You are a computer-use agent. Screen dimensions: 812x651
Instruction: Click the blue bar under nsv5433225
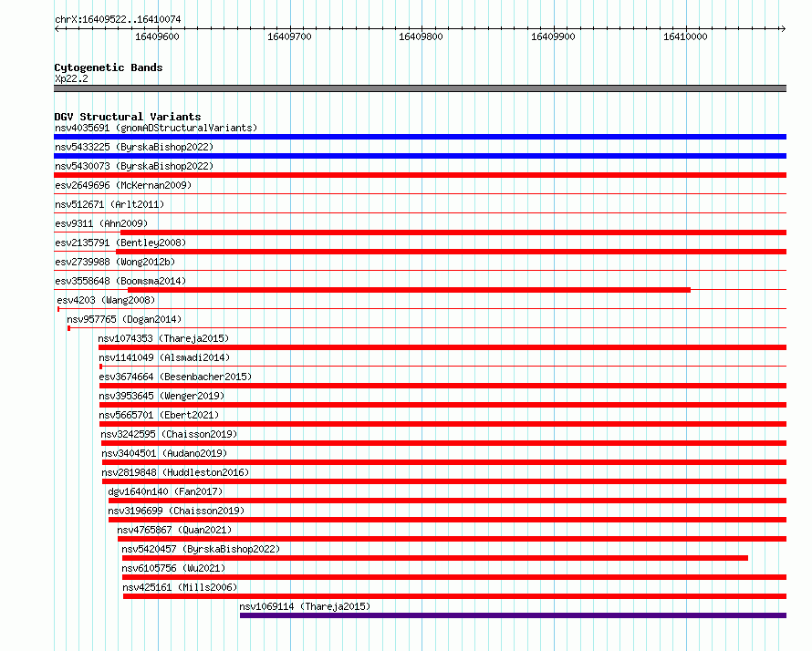(420, 156)
